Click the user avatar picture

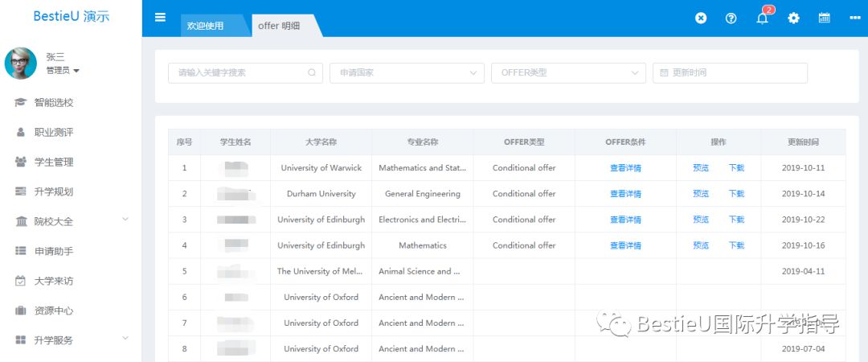tap(21, 64)
